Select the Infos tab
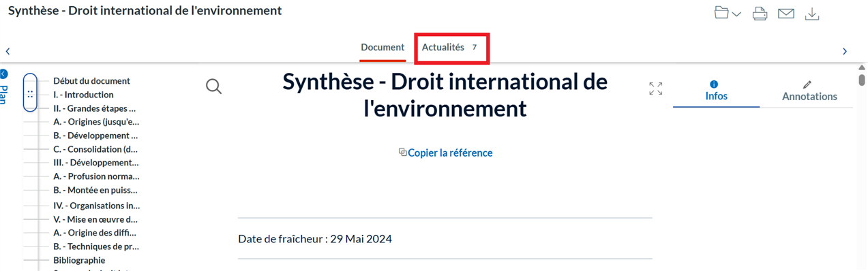 click(x=716, y=91)
